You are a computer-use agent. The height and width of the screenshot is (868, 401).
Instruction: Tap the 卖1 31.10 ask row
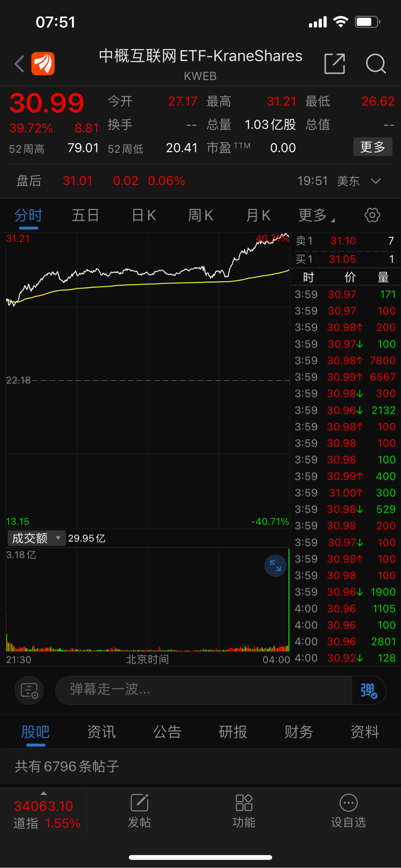pos(345,241)
